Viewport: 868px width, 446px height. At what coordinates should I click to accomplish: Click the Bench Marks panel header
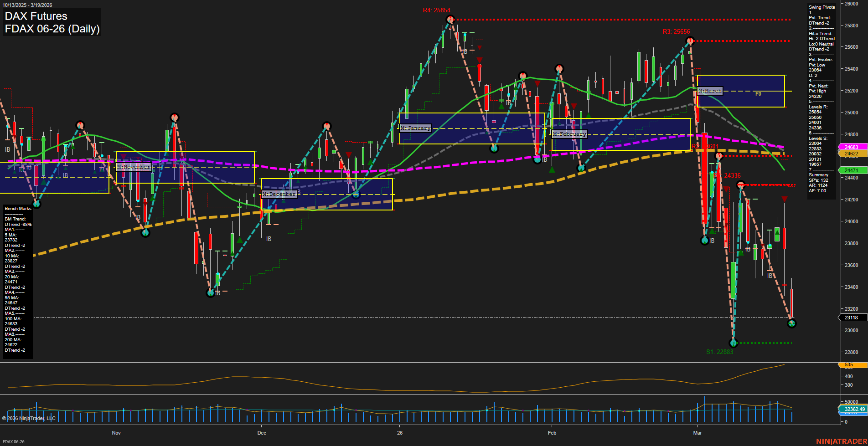pos(17,208)
